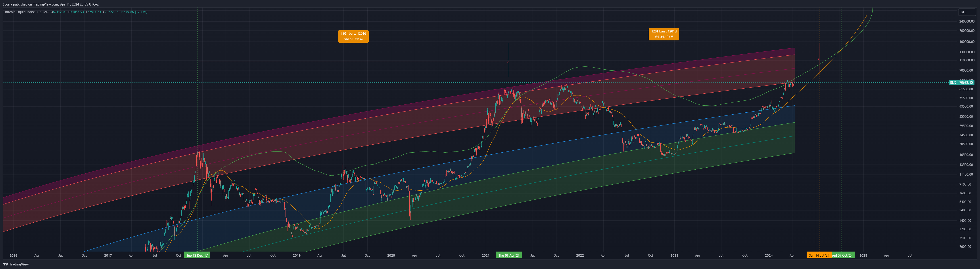Click the 2025 year label on time axis
This screenshot has width=980, height=269.
point(863,255)
